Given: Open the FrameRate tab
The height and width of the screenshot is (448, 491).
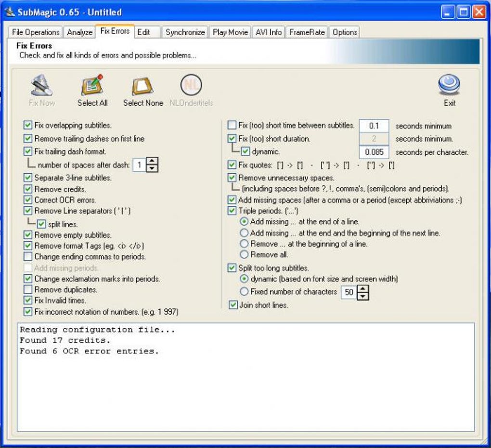Looking at the screenshot, I should (x=307, y=32).
